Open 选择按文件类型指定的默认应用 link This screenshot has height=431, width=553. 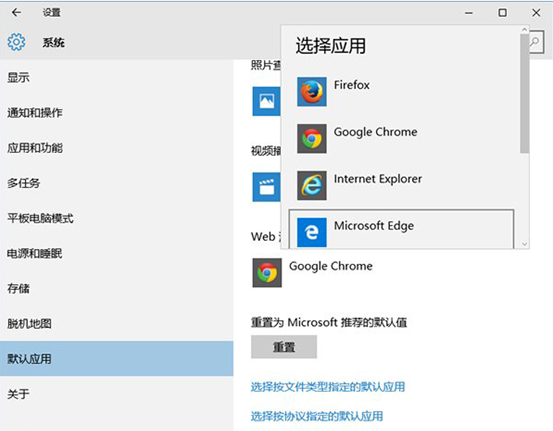(x=328, y=387)
